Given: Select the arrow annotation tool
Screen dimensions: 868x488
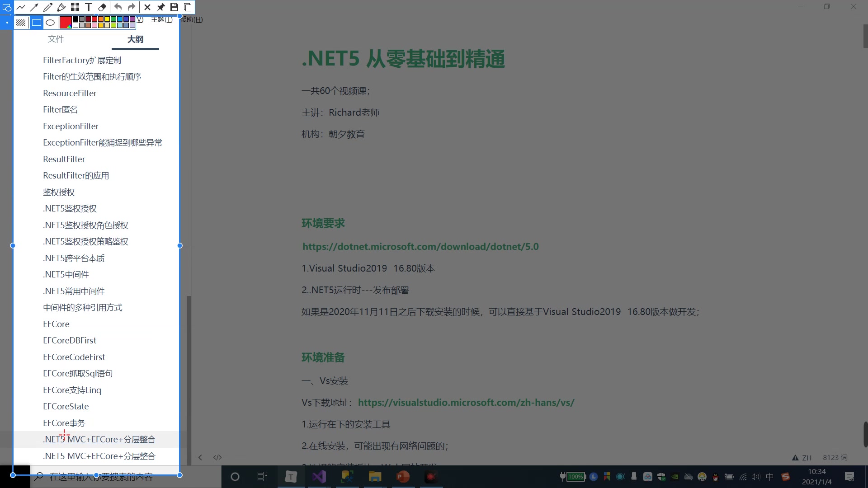Looking at the screenshot, I should 34,7.
